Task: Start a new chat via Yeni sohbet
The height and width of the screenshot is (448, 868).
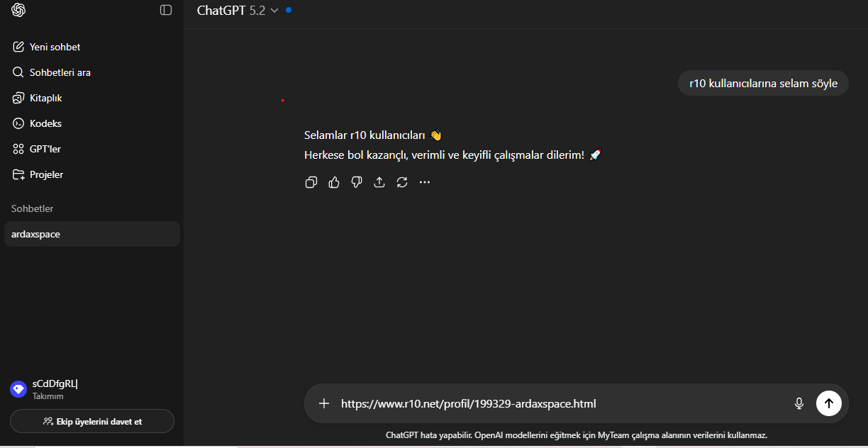Action: (x=92, y=47)
